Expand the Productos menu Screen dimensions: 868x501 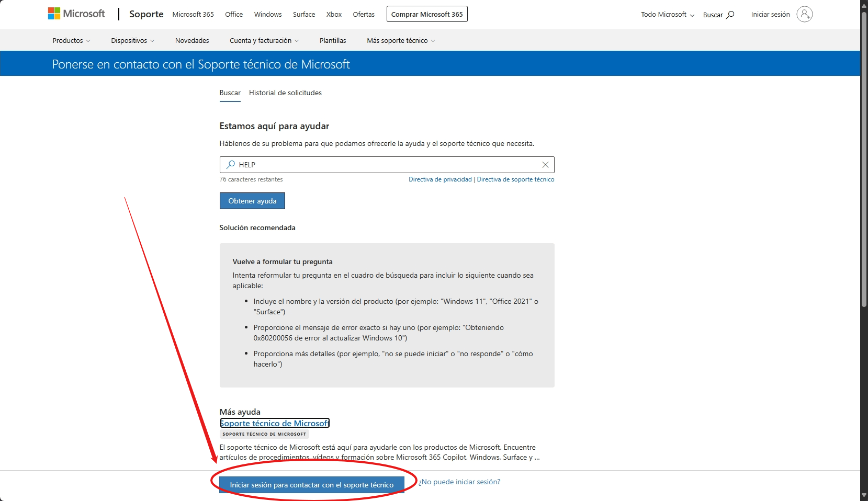pyautogui.click(x=71, y=40)
